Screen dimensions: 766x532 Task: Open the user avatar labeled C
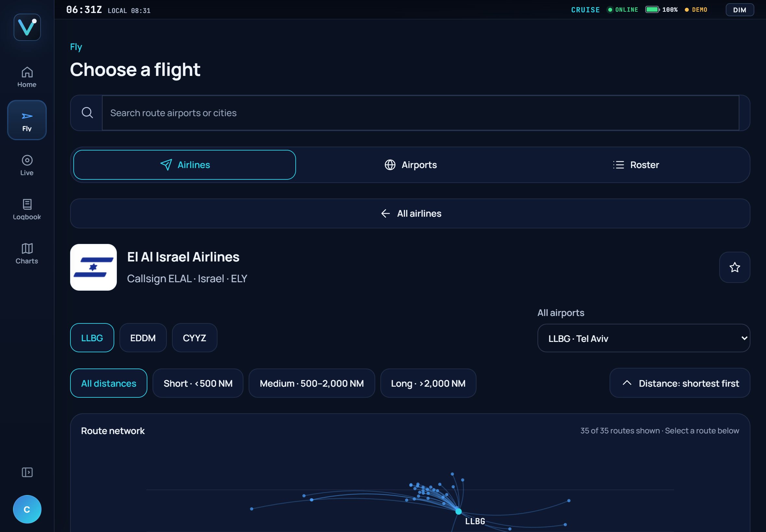coord(27,509)
